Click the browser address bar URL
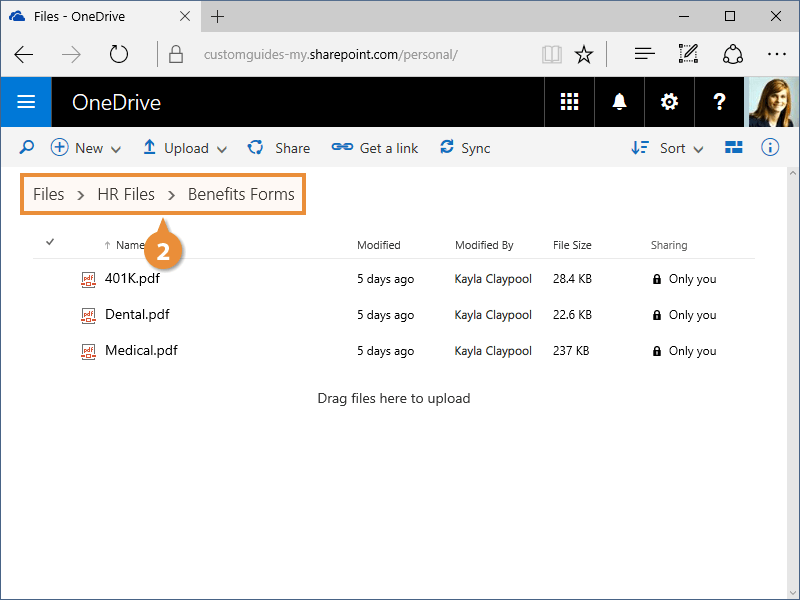This screenshot has width=800, height=600. pyautogui.click(x=330, y=54)
